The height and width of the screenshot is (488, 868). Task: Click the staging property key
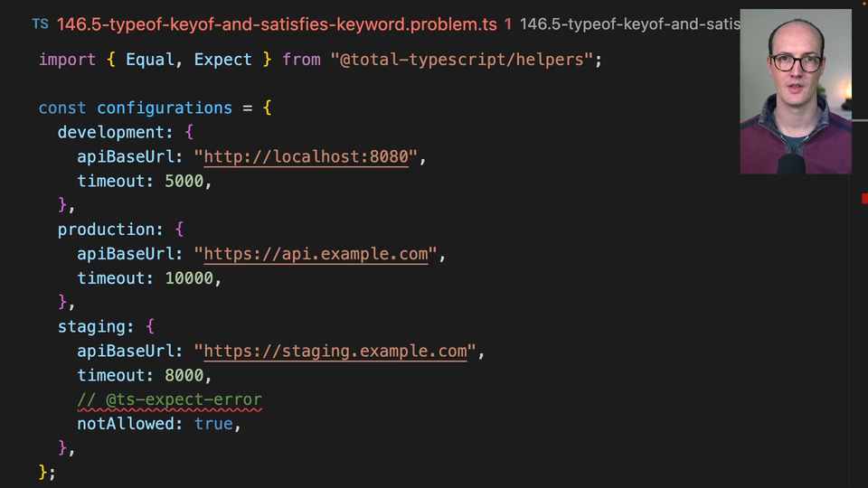pos(96,326)
